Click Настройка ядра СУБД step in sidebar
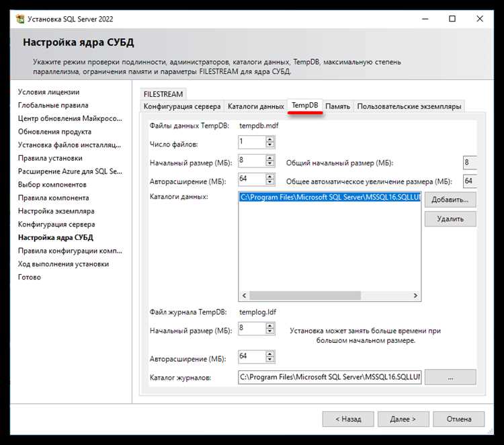Screen dimensions: 504x445 pos(56,237)
